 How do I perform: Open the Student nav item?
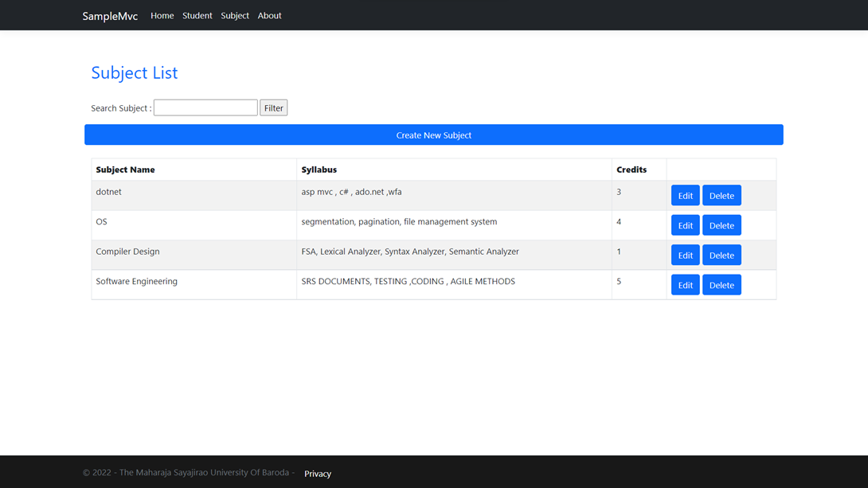(197, 15)
